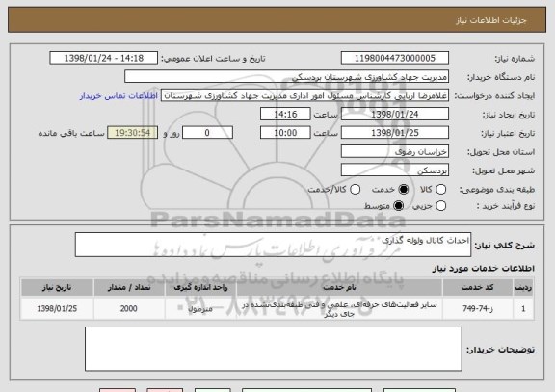
Task: Click the ردیف column header
Action: click(x=523, y=287)
